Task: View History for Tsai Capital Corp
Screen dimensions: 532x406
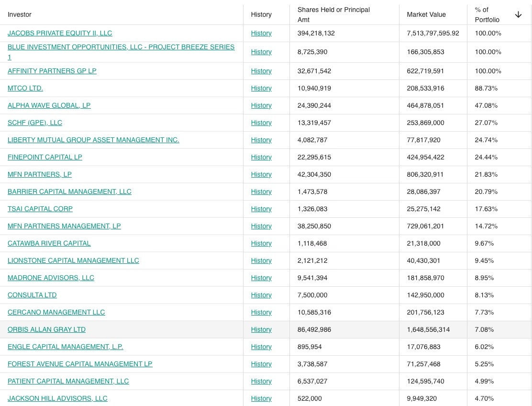Action: coord(261,209)
